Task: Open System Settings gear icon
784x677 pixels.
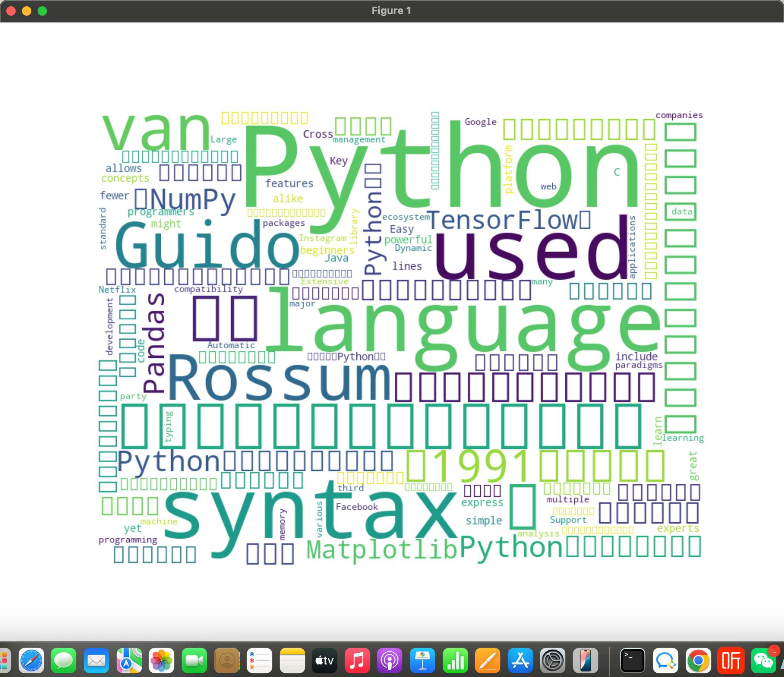Action: coord(553,660)
